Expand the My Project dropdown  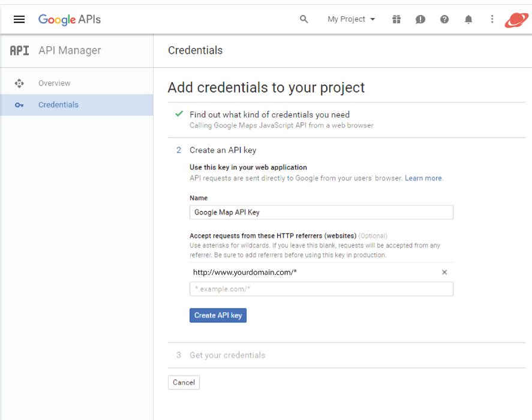click(x=351, y=19)
